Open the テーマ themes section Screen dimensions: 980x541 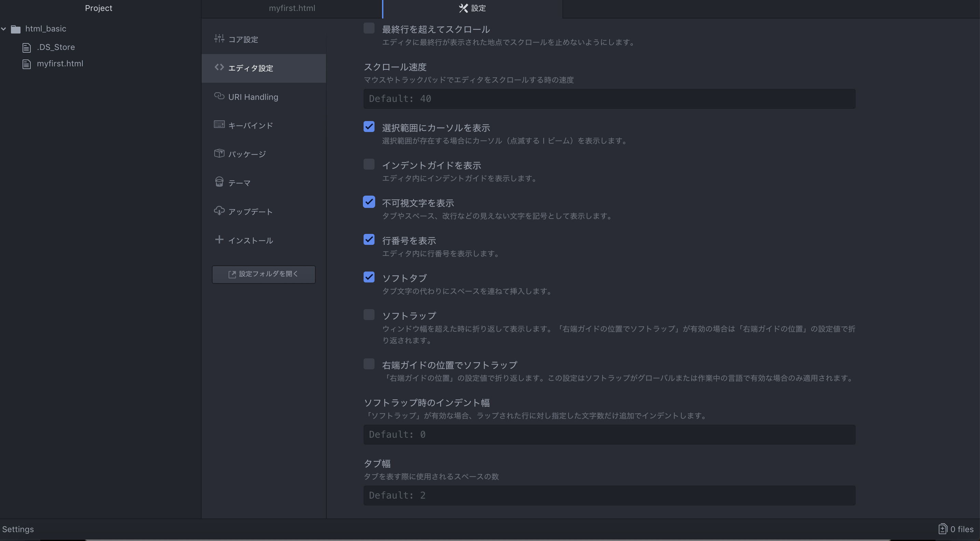[x=239, y=182]
